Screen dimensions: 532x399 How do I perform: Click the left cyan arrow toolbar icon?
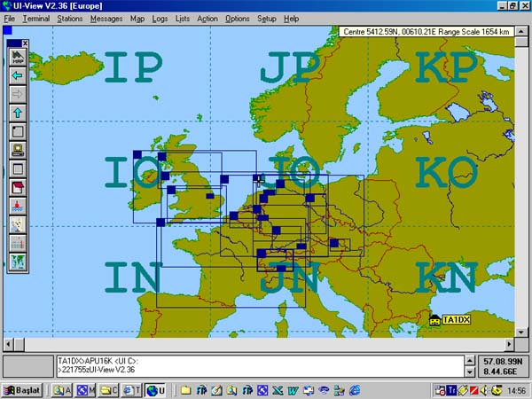[17, 75]
